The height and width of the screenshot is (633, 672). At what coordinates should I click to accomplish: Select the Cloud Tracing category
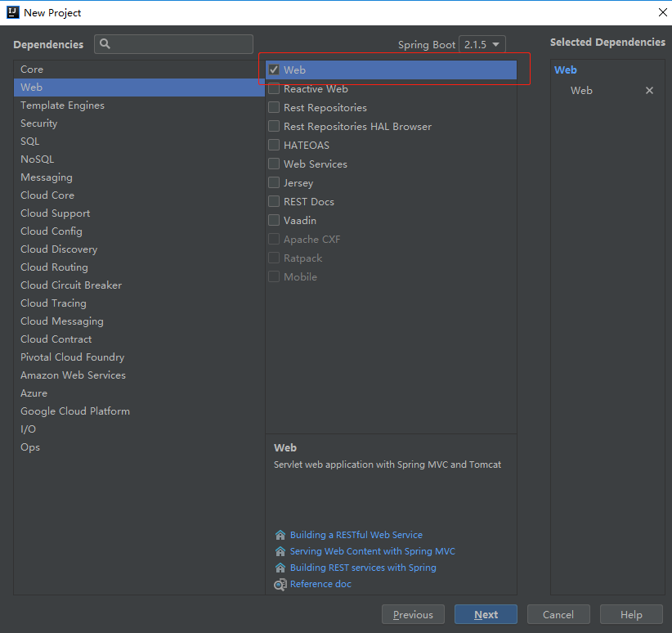coord(139,303)
